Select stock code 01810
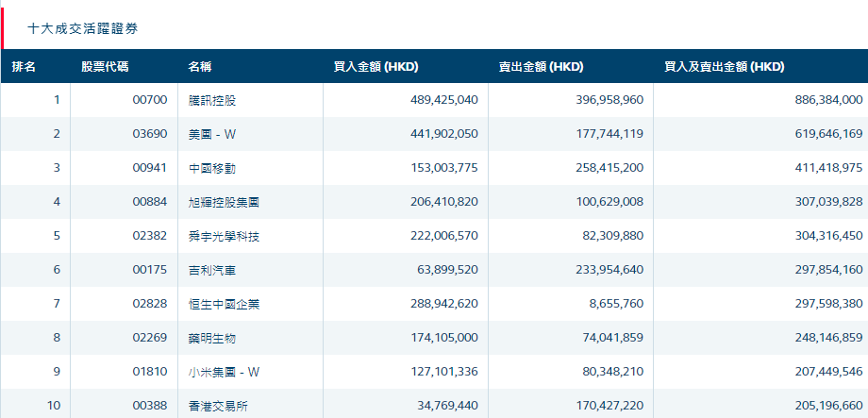Viewport: 868px width, 418px height. tap(150, 372)
